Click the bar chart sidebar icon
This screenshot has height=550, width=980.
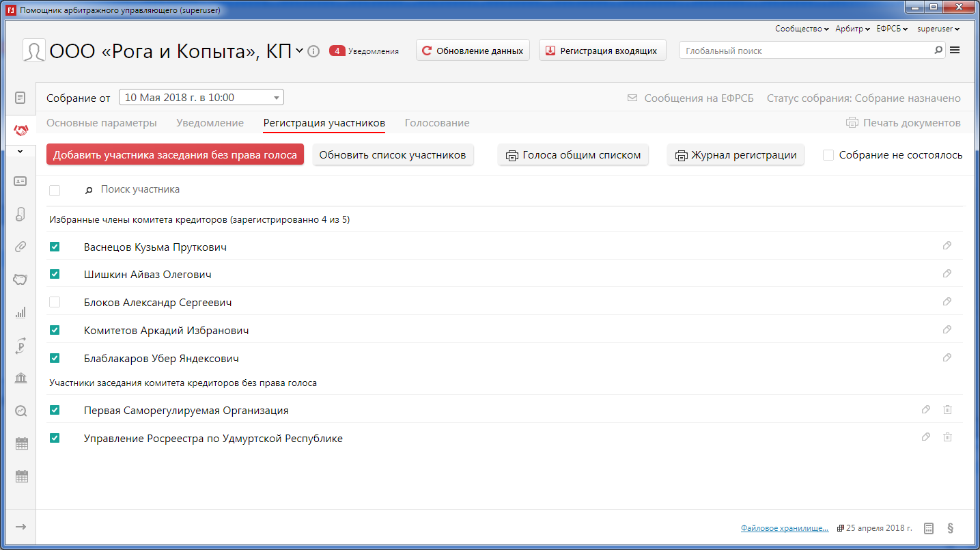pyautogui.click(x=20, y=312)
